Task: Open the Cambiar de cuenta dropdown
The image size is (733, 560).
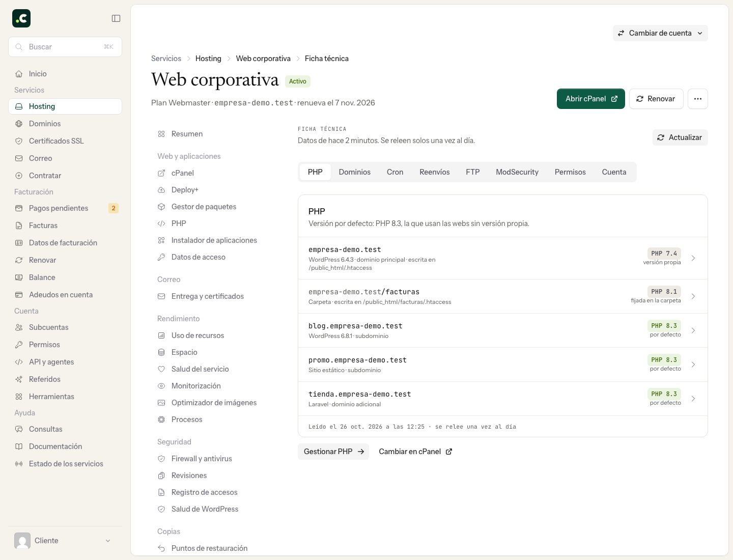Action: 660,33
